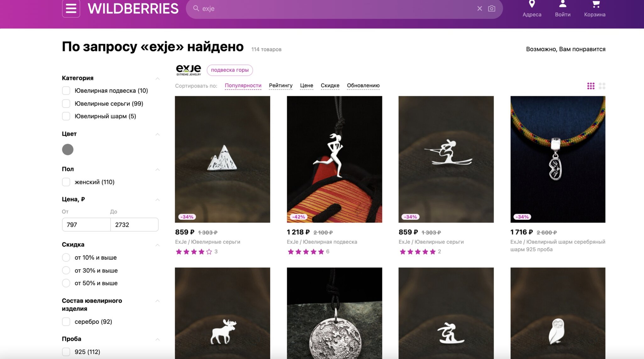
Task: Check Ювелирные серьги category
Action: pyautogui.click(x=66, y=103)
